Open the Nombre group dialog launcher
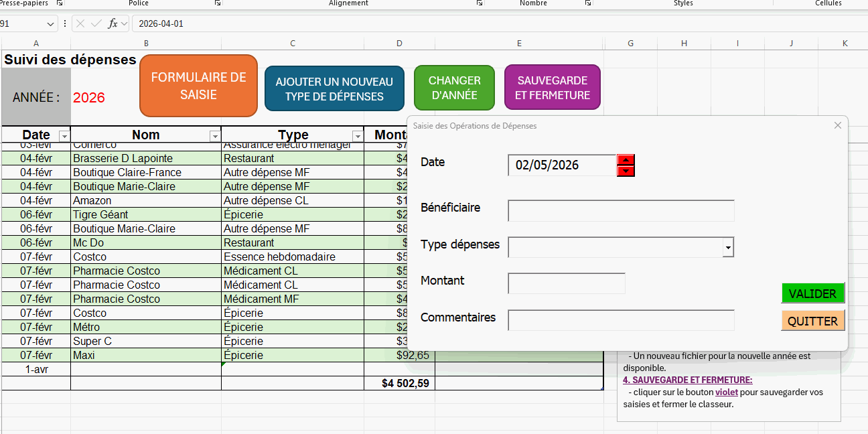 (587, 3)
